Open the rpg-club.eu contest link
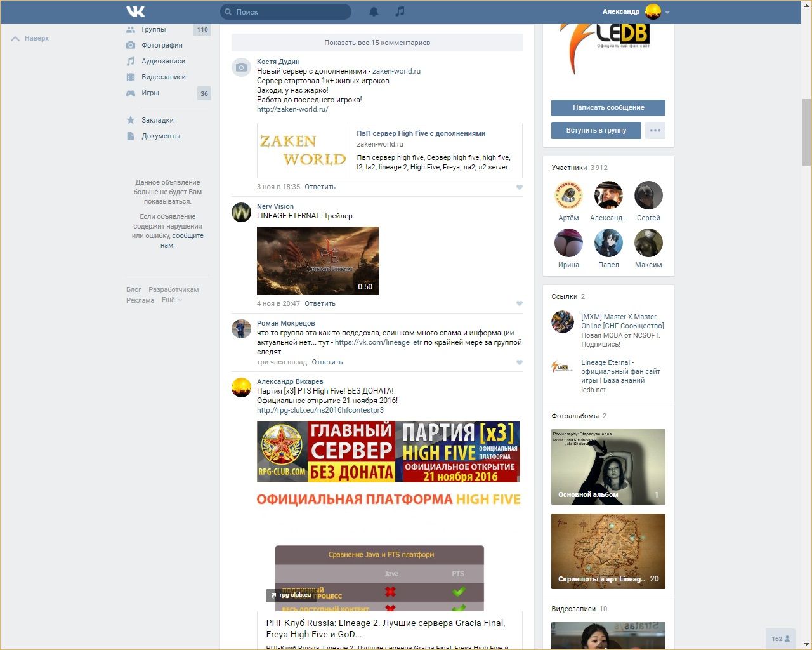The width and height of the screenshot is (812, 650). pos(320,410)
